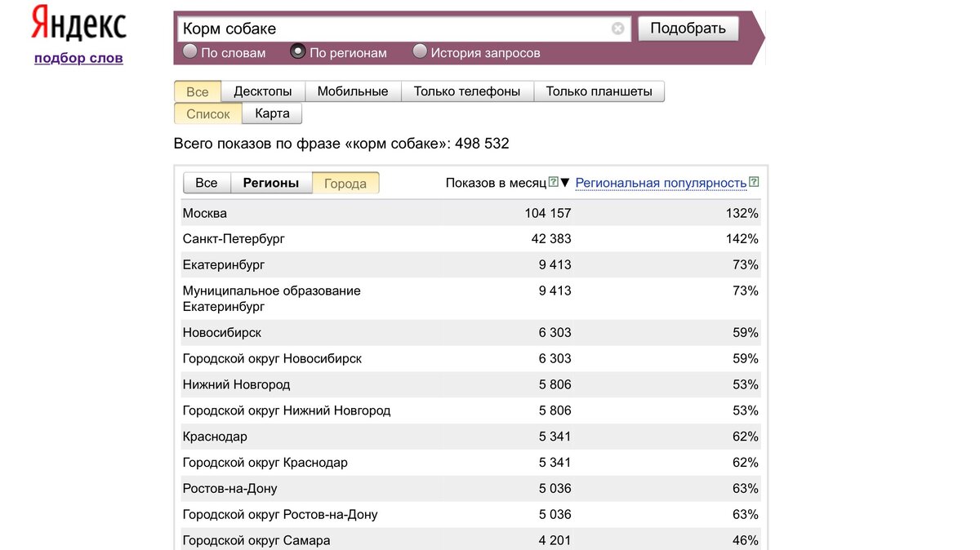This screenshot has height=550, width=980.
Task: Click the Москва row name
Action: tap(205, 213)
